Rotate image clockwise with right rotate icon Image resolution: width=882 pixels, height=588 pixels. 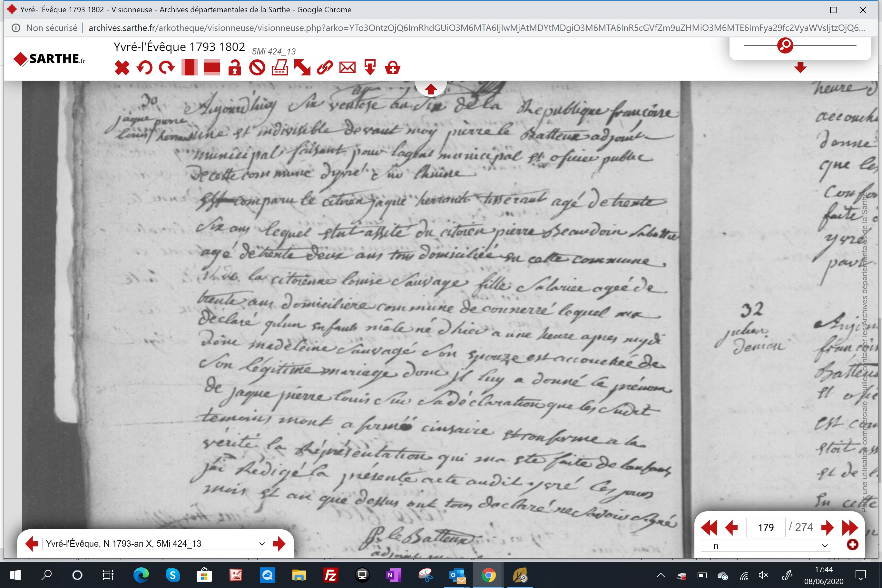click(x=167, y=68)
